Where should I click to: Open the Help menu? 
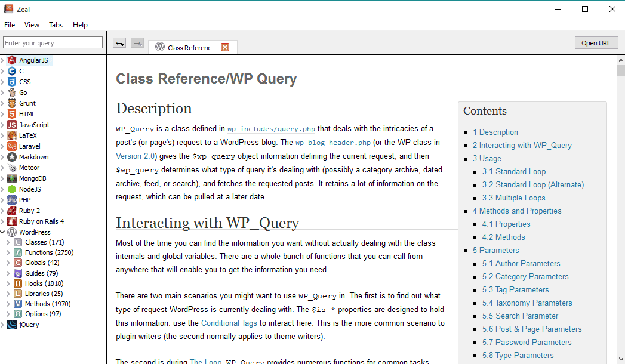tap(80, 24)
